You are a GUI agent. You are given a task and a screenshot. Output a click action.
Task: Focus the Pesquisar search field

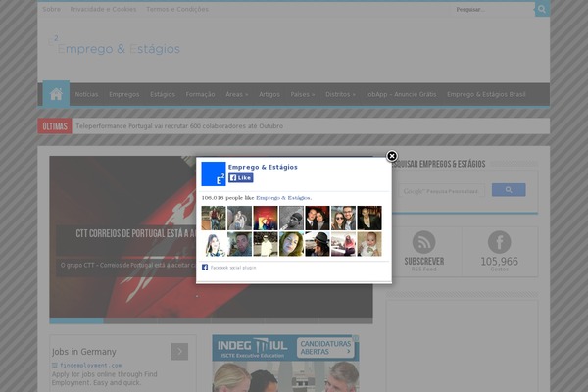pyautogui.click(x=493, y=9)
